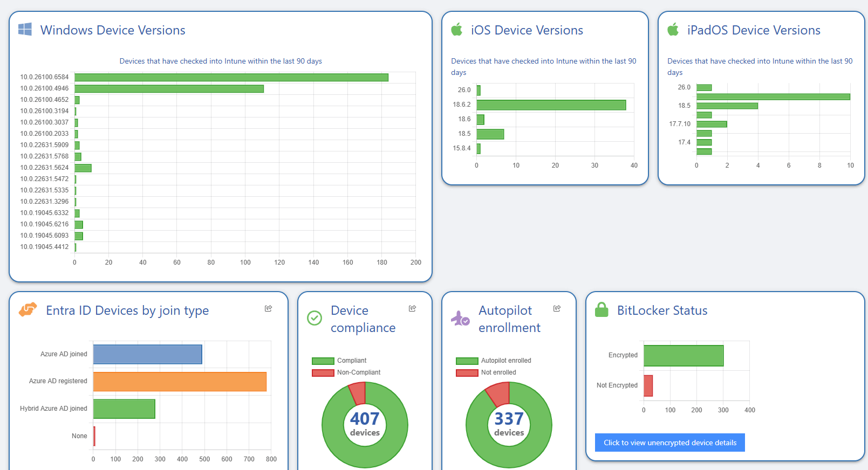Screen dimensions: 868x470
Task: Click to view unencrypted device details
Action: pyautogui.click(x=669, y=443)
